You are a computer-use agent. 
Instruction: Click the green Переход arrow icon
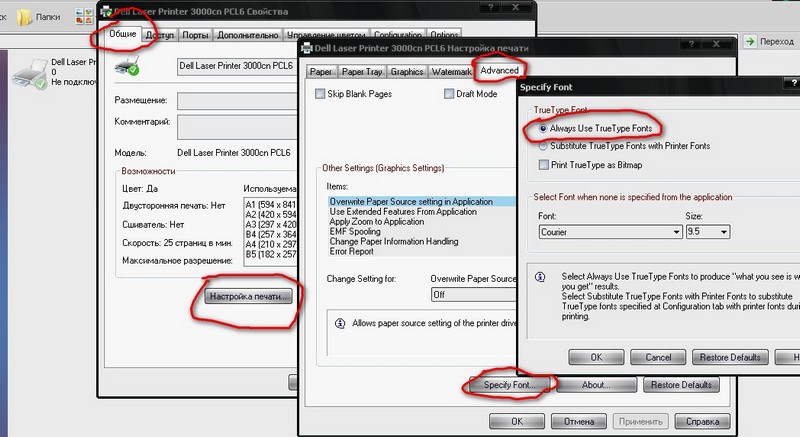(x=750, y=41)
